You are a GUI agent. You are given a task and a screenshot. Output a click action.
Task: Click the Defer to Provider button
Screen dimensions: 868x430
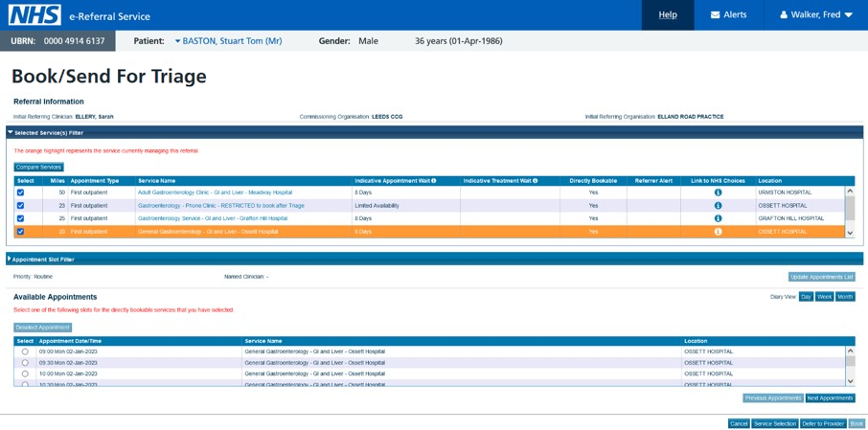(x=823, y=424)
